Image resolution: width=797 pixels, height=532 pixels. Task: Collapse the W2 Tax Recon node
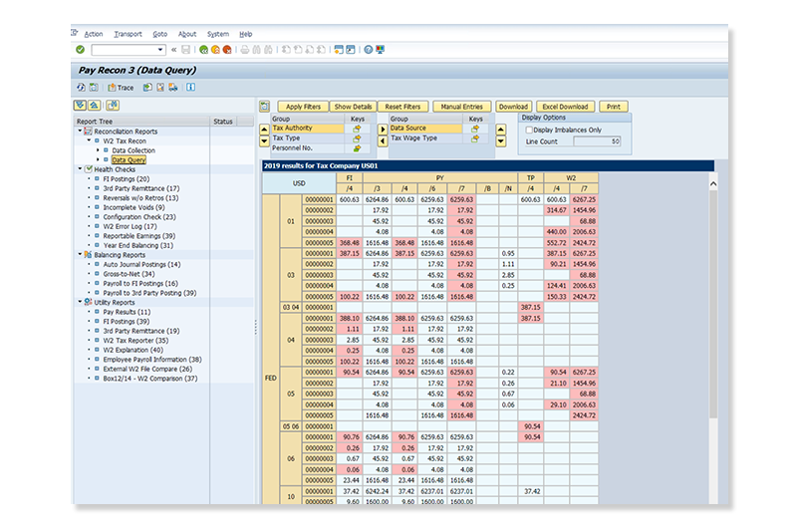[89, 140]
